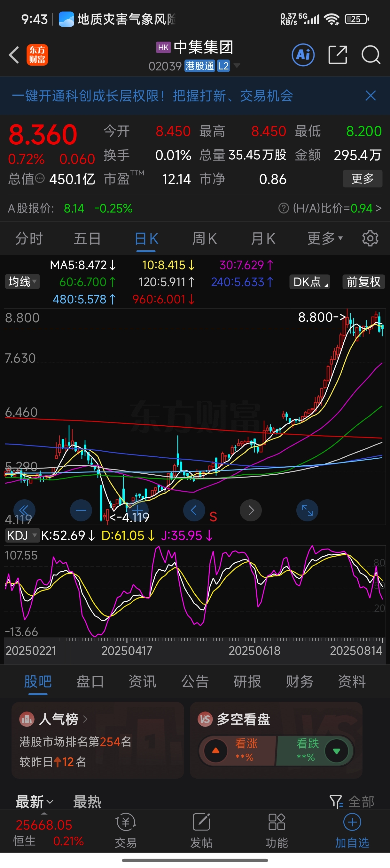Open 资料 tab
390x868 pixels.
352,681
